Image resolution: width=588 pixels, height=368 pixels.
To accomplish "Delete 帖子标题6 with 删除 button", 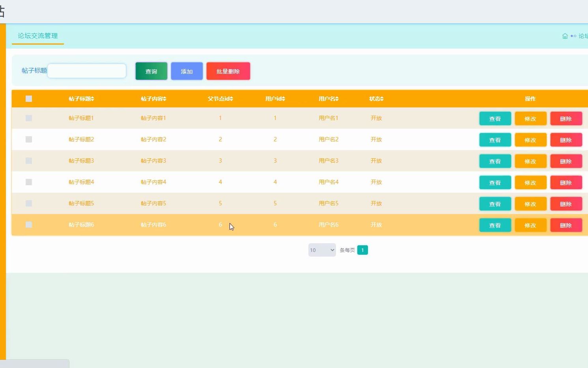I will (566, 225).
